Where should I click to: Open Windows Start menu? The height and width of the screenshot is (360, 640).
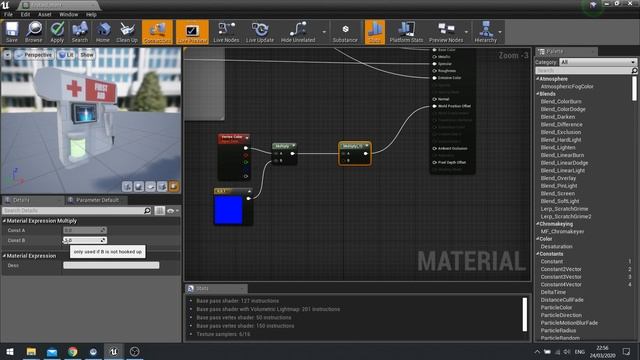pos(10,352)
